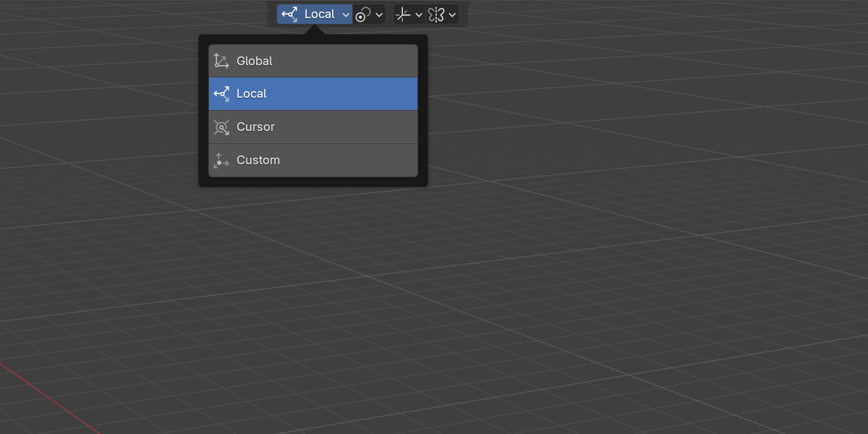Viewport: 868px width, 434px height.
Task: Collapse the Local orientation dropdown in header
Action: pos(315,14)
